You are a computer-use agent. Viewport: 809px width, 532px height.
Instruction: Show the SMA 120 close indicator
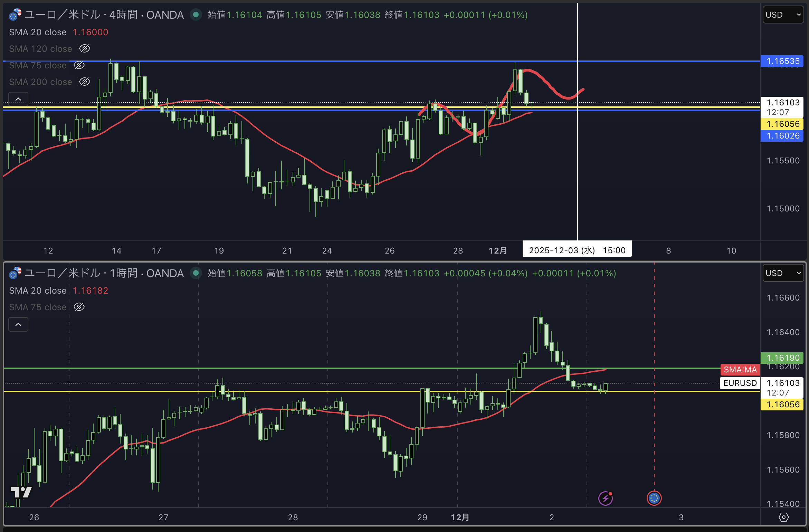coord(85,49)
